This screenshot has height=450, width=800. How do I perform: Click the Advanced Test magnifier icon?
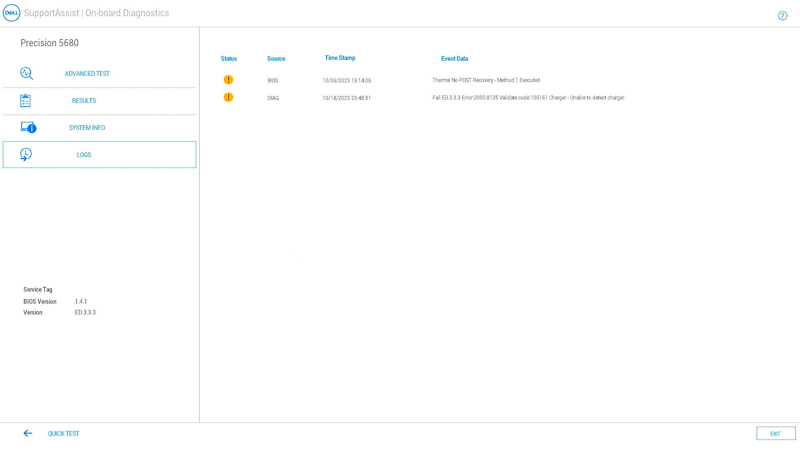[x=27, y=73]
